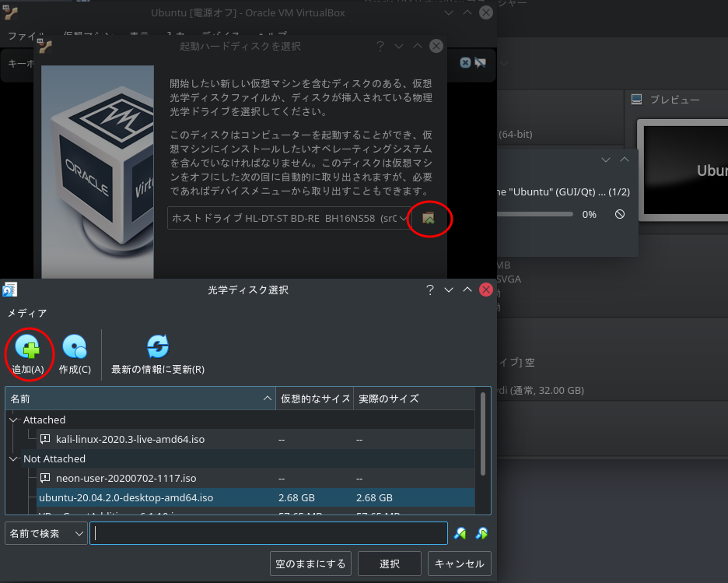Click the Create (作成) disk icon
The height and width of the screenshot is (583, 728).
tap(75, 346)
